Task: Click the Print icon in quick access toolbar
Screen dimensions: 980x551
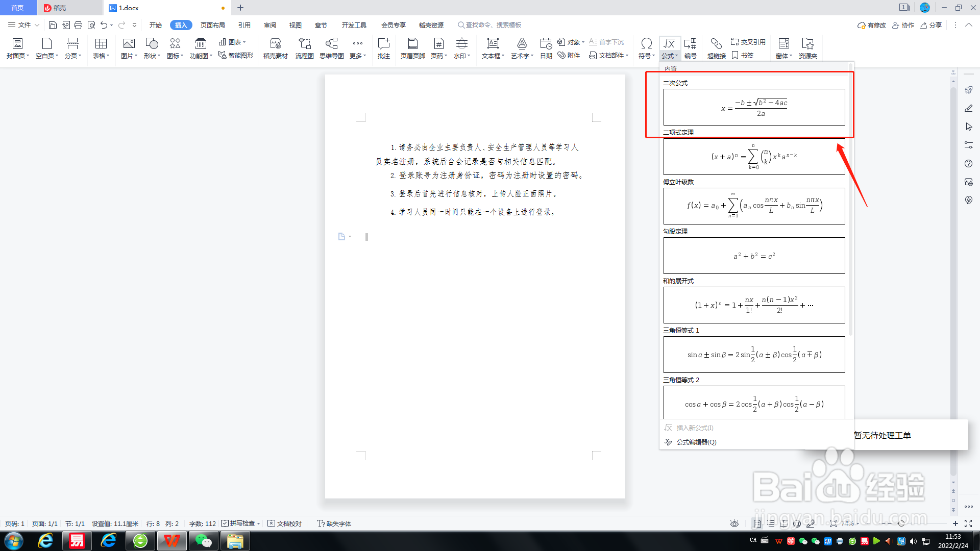Action: click(78, 25)
